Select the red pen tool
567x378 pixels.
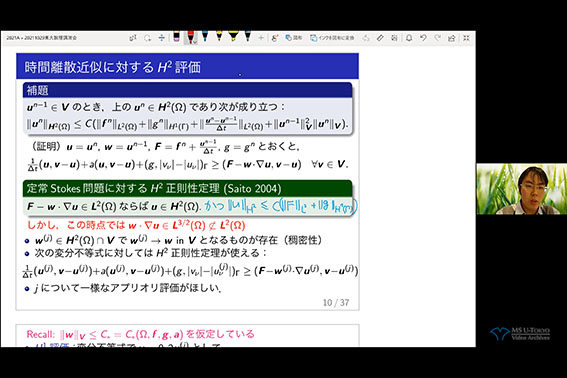(191, 37)
